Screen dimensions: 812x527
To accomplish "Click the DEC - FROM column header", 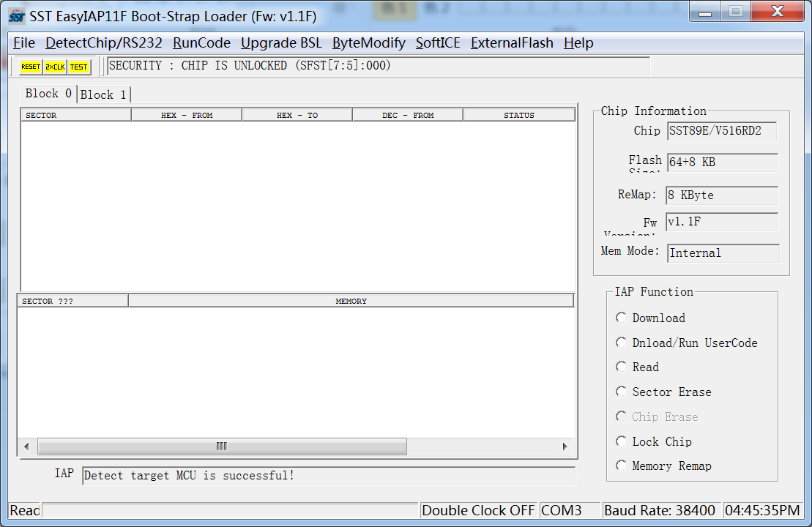I will [x=408, y=115].
